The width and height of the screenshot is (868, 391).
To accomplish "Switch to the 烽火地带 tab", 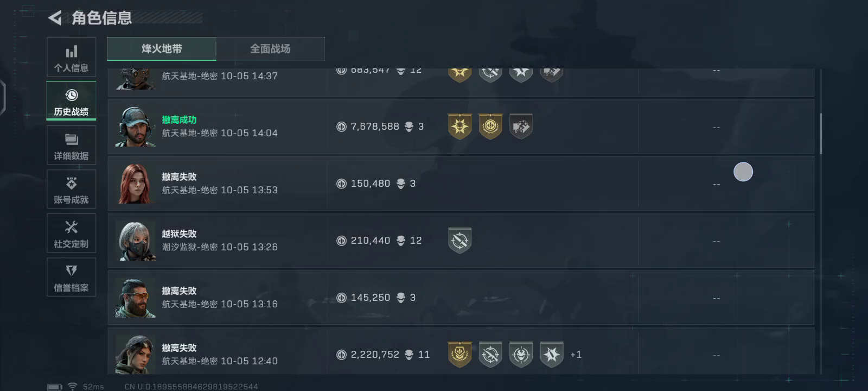I will coord(162,49).
